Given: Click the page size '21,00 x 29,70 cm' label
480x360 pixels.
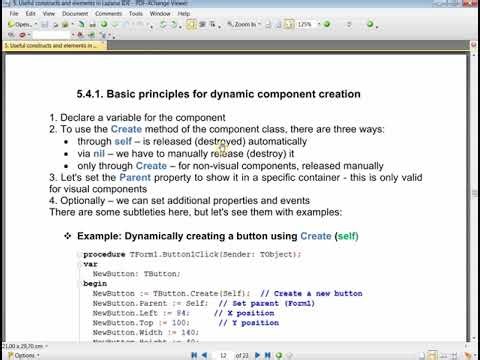Looking at the screenshot, I should [23, 346].
